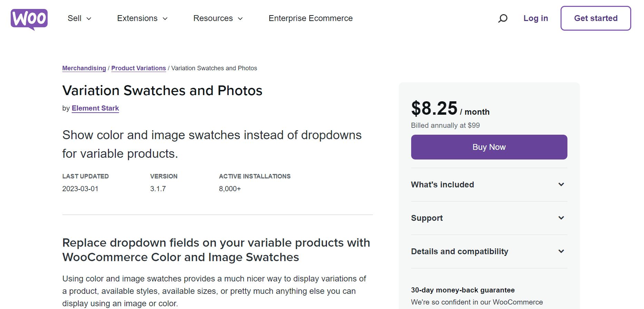Image resolution: width=644 pixels, height=309 pixels.
Task: Open the Merchandising breadcrumb link
Action: 84,68
